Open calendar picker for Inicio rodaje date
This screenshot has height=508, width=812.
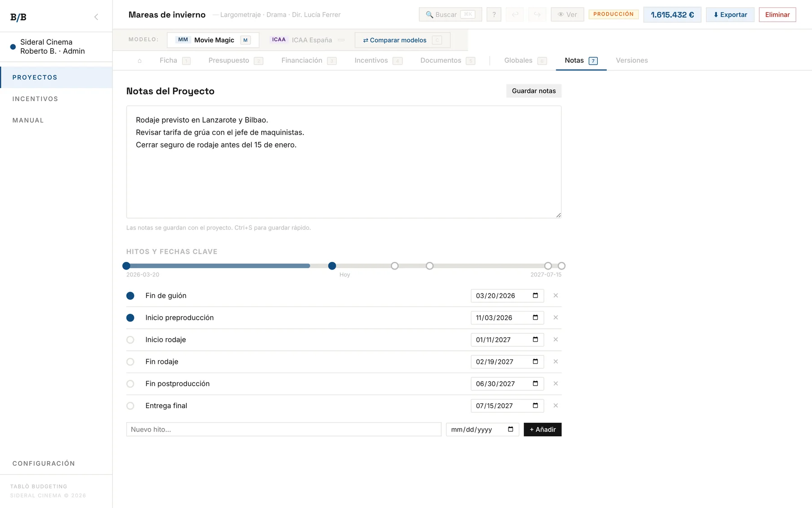535,340
